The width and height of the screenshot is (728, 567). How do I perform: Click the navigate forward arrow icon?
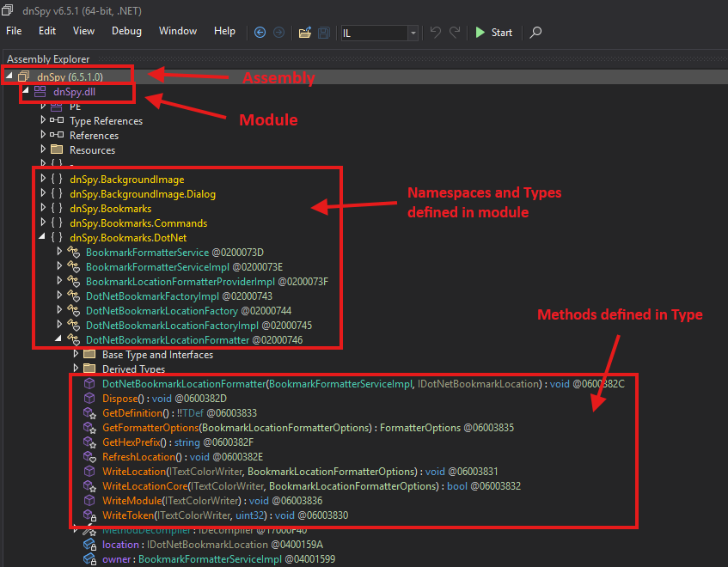pos(278,33)
